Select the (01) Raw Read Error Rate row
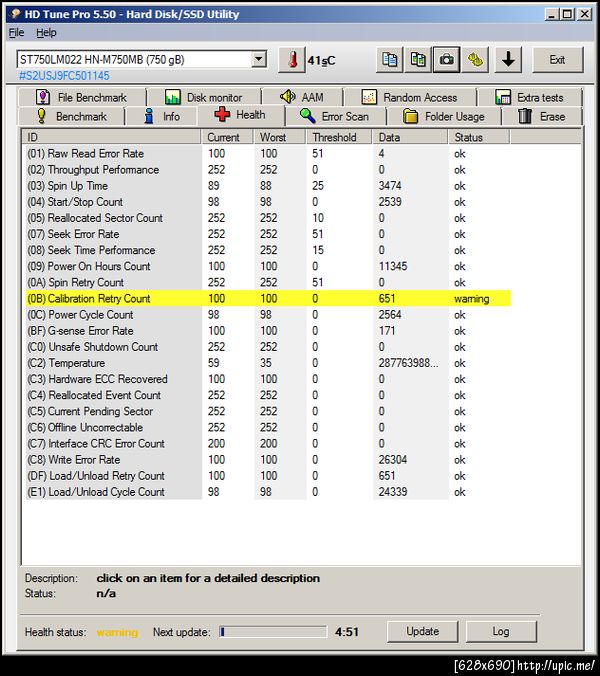 268,153
